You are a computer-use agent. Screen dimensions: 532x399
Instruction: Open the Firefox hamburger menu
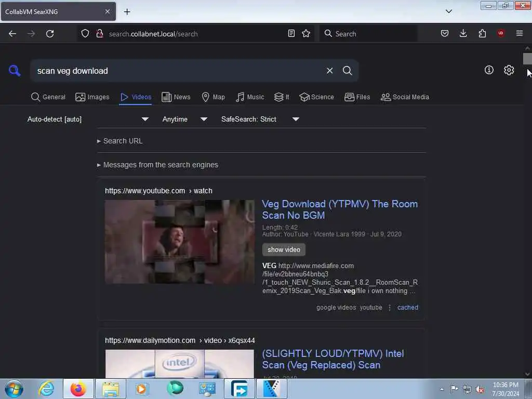(x=520, y=33)
